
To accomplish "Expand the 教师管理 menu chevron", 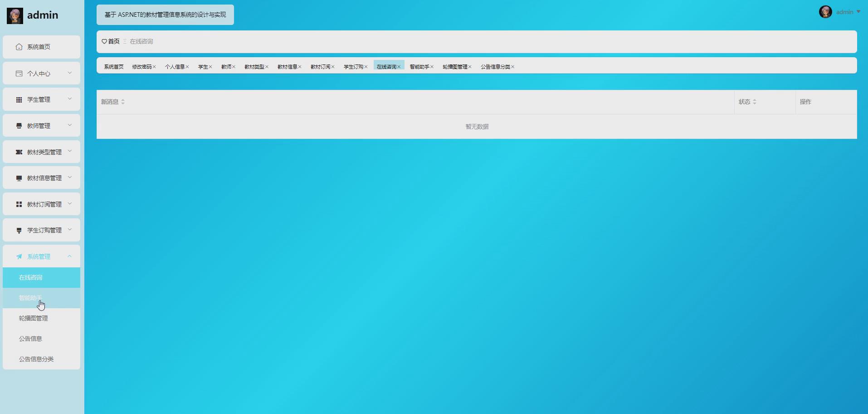I will (70, 125).
